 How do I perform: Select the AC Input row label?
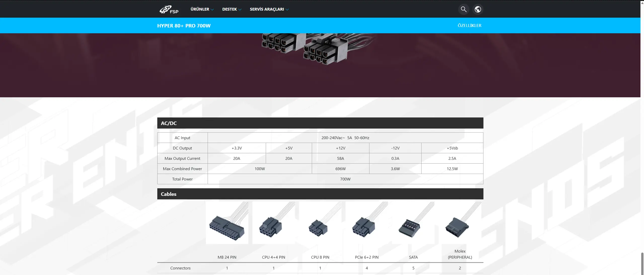click(x=182, y=138)
